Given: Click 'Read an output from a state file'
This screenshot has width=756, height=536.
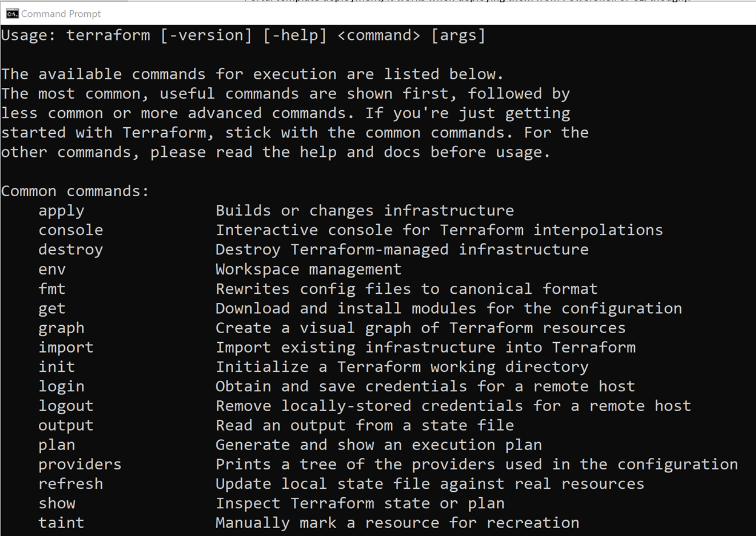Looking at the screenshot, I should click(365, 425).
